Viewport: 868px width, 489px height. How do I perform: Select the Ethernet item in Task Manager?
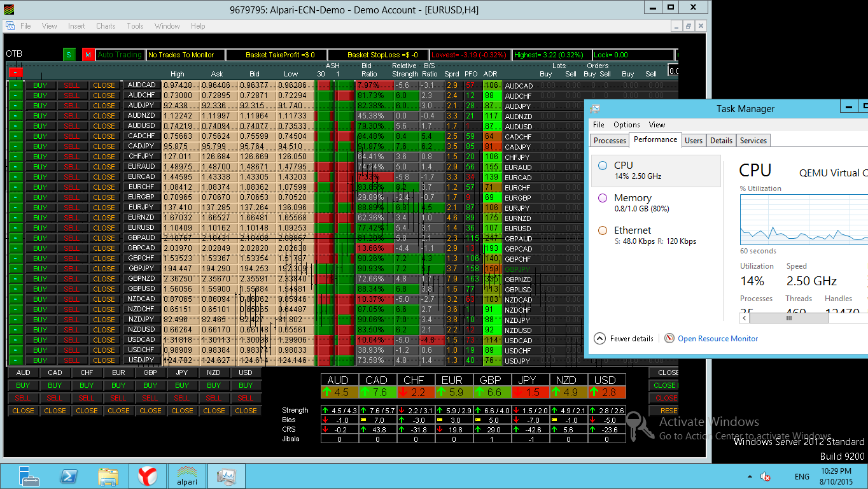pyautogui.click(x=655, y=236)
